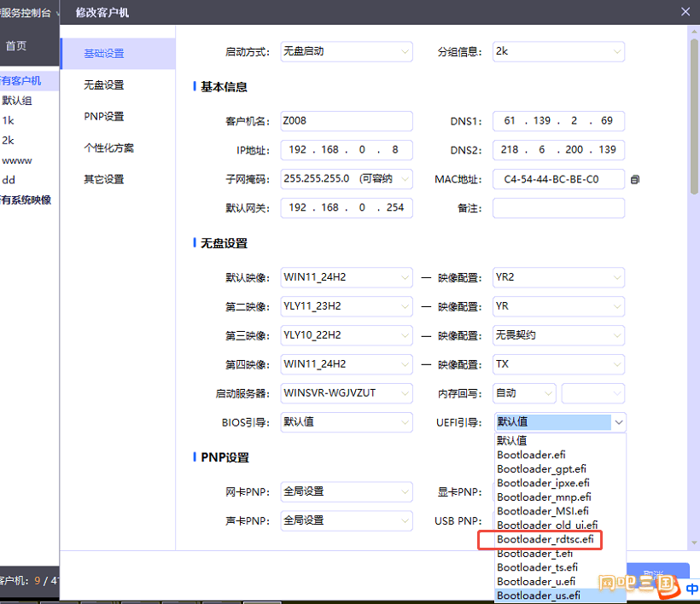
Task: Choose Bootloader_MSI.efi option
Action: pyautogui.click(x=560, y=511)
